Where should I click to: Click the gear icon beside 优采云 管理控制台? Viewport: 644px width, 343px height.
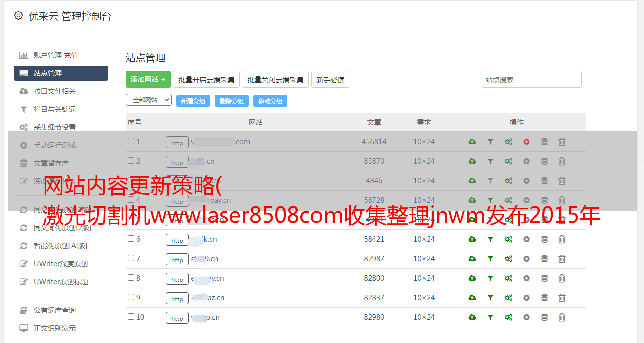[x=18, y=16]
